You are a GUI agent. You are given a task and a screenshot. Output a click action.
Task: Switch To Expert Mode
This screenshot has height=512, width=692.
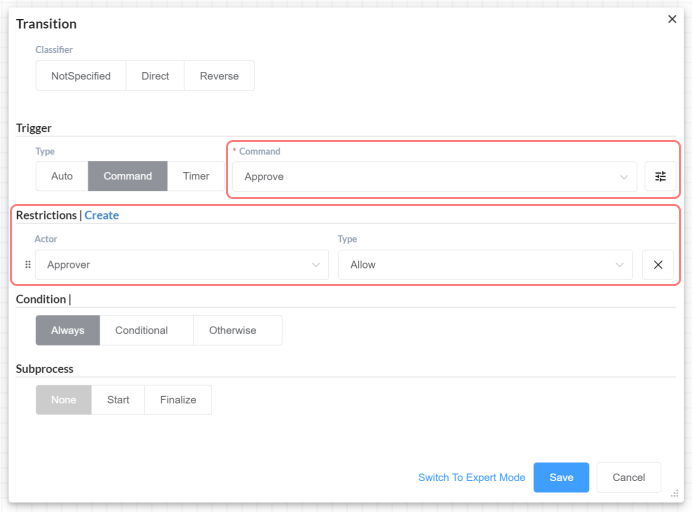click(471, 478)
